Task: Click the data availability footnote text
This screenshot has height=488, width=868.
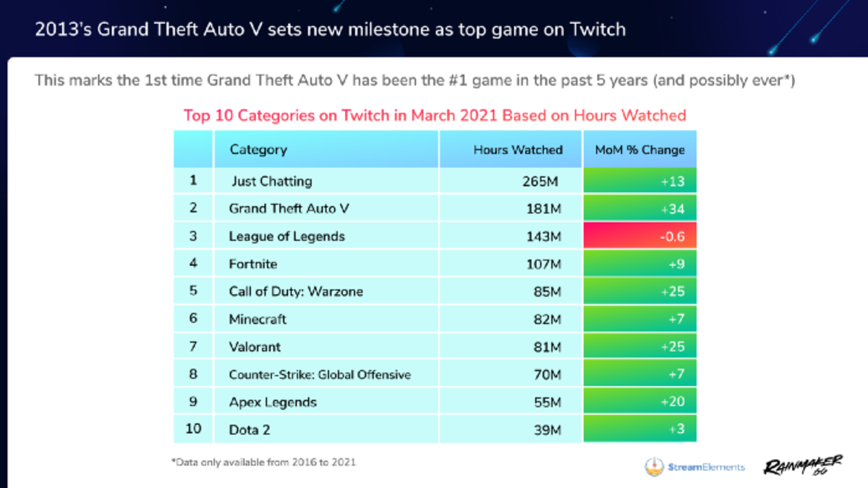Action: [264, 461]
